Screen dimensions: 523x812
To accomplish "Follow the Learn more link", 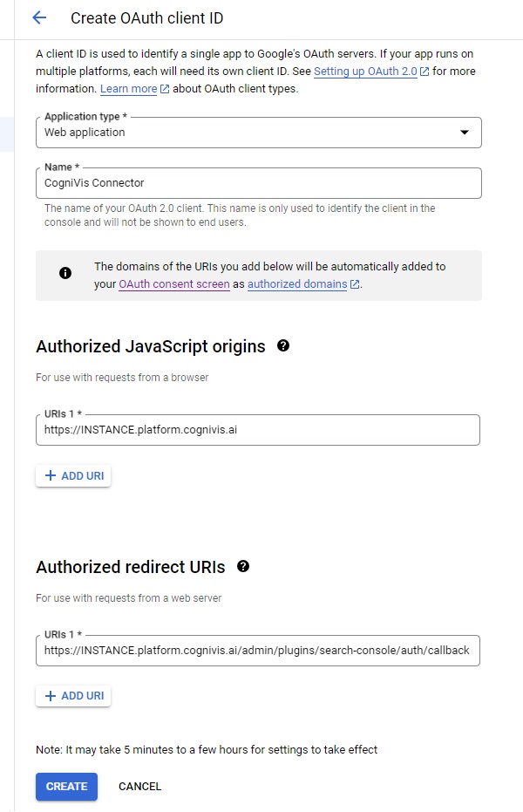I will (x=129, y=89).
